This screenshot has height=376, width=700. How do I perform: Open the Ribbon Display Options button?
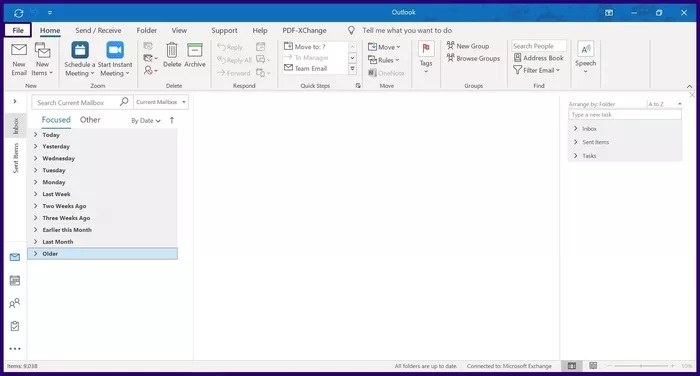[609, 13]
